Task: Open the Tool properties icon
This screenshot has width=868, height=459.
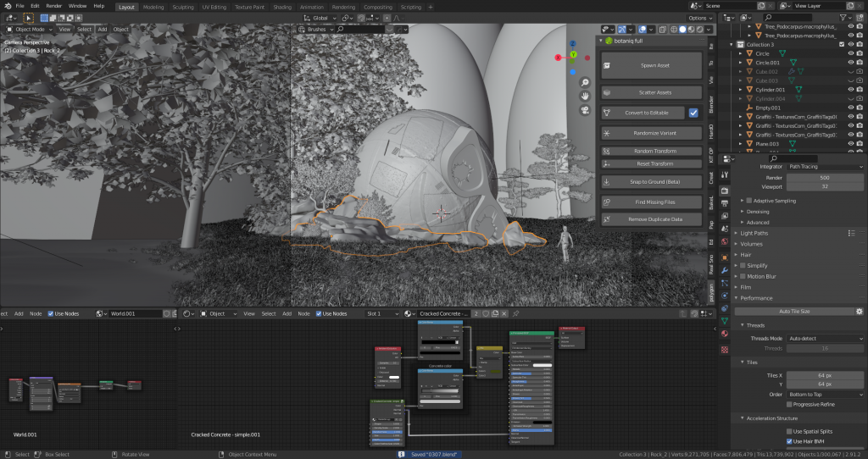Action: [725, 174]
